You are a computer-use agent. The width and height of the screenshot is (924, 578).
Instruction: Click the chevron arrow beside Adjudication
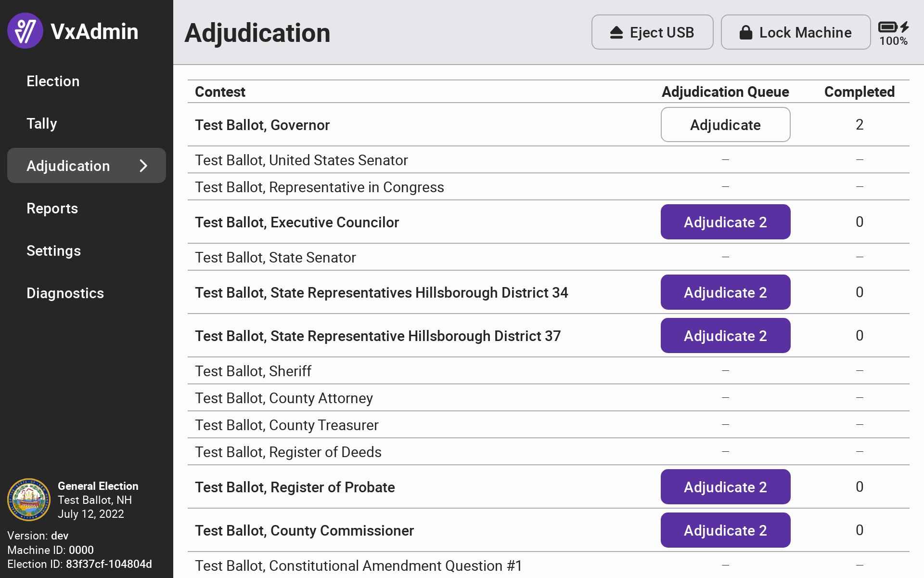click(x=143, y=166)
